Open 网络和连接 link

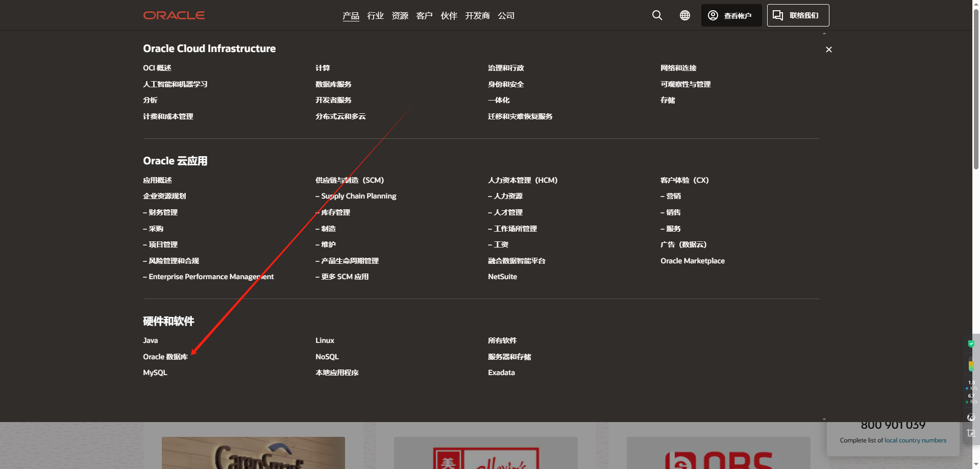(x=678, y=68)
